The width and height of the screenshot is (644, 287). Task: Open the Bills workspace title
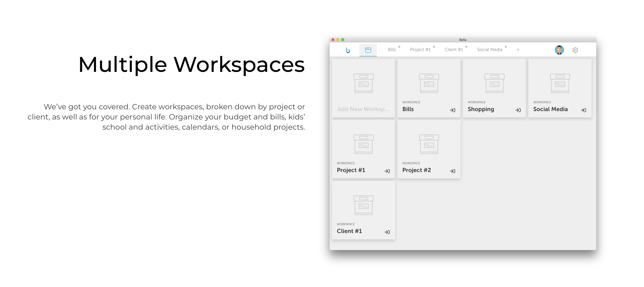pos(408,109)
